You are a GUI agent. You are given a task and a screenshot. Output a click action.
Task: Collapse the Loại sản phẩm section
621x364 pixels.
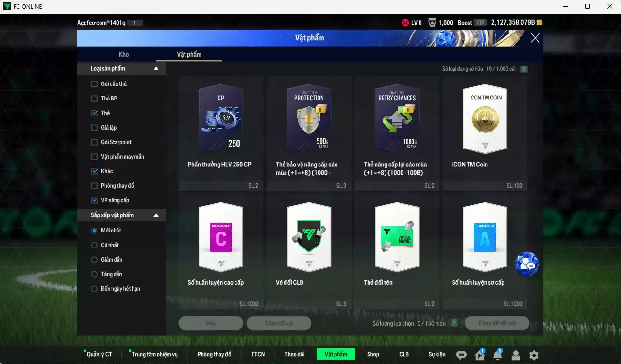[156, 69]
